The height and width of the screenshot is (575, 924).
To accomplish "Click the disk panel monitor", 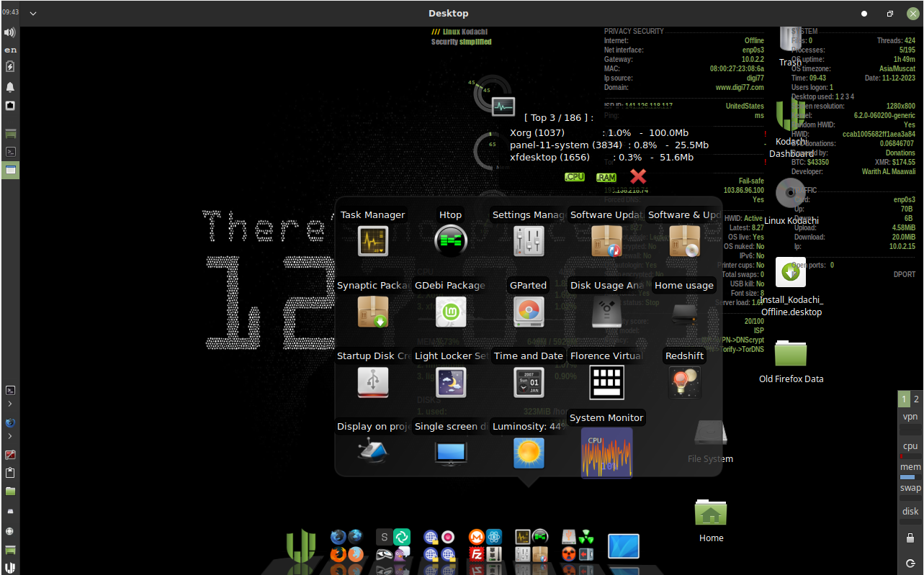I will pyautogui.click(x=910, y=515).
